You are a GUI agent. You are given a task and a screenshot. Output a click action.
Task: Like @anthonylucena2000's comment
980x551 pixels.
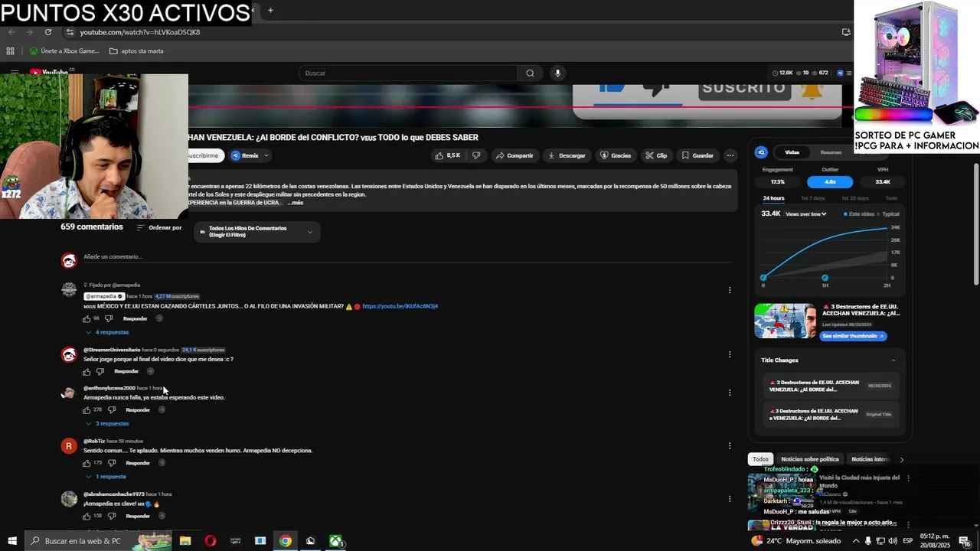pyautogui.click(x=87, y=410)
